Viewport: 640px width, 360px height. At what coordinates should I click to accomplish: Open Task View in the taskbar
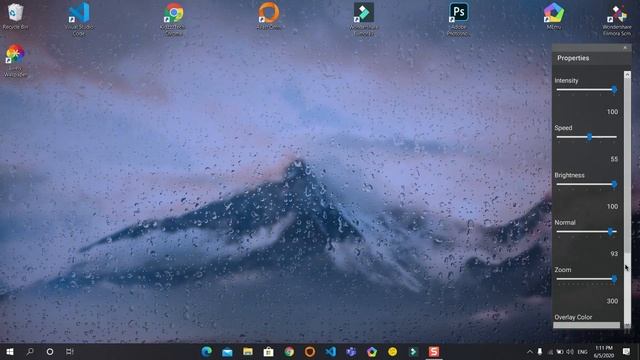[70, 351]
